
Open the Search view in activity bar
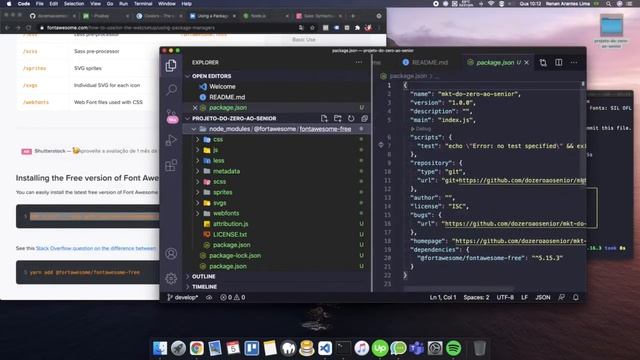point(171,89)
